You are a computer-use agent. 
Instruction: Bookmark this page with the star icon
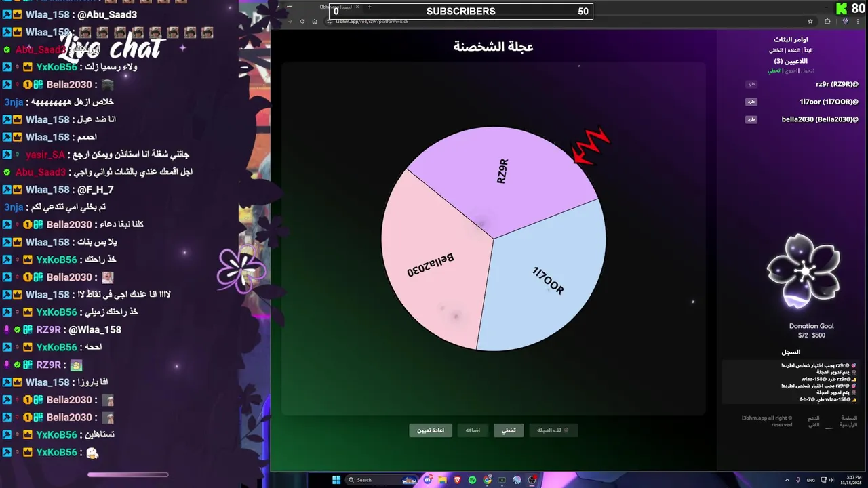(810, 21)
